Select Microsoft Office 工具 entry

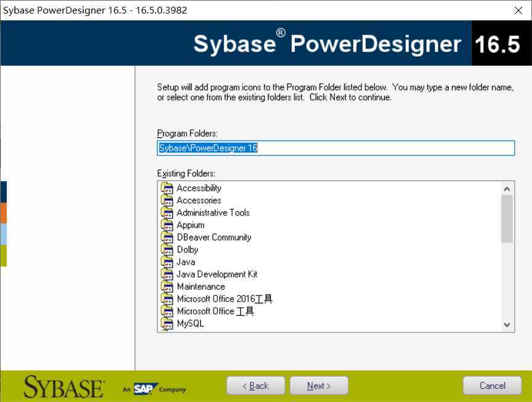point(216,311)
